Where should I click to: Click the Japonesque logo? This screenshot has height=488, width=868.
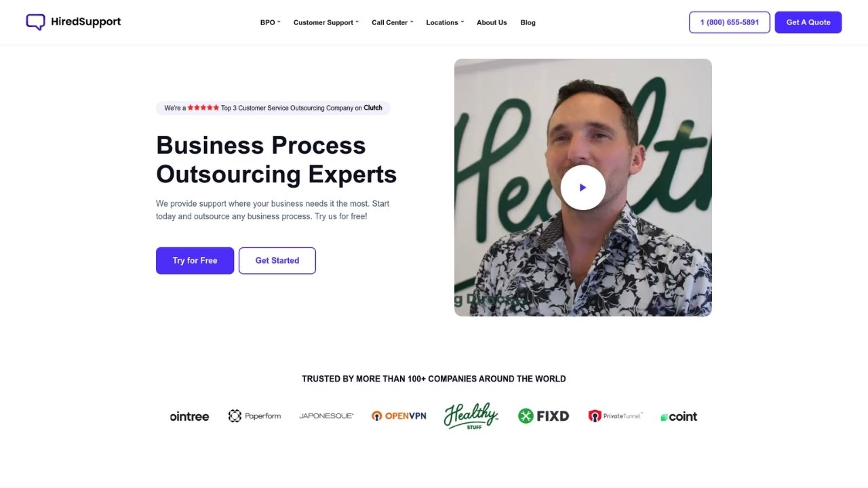coord(326,416)
